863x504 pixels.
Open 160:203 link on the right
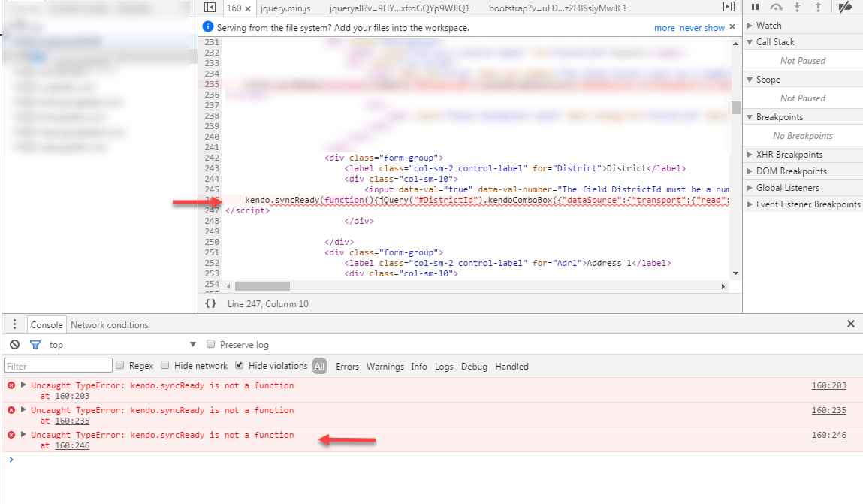829,385
